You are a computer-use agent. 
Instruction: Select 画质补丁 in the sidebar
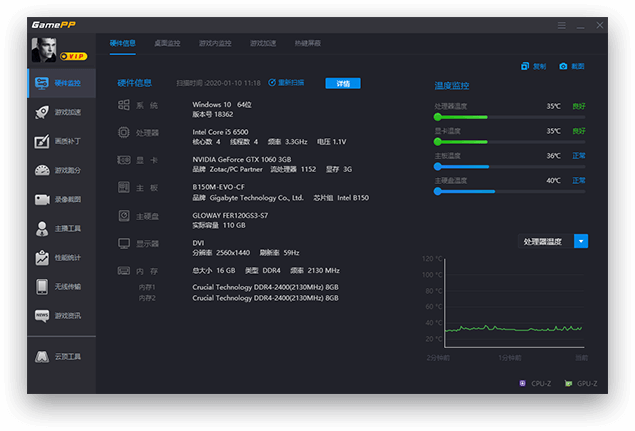pos(61,141)
